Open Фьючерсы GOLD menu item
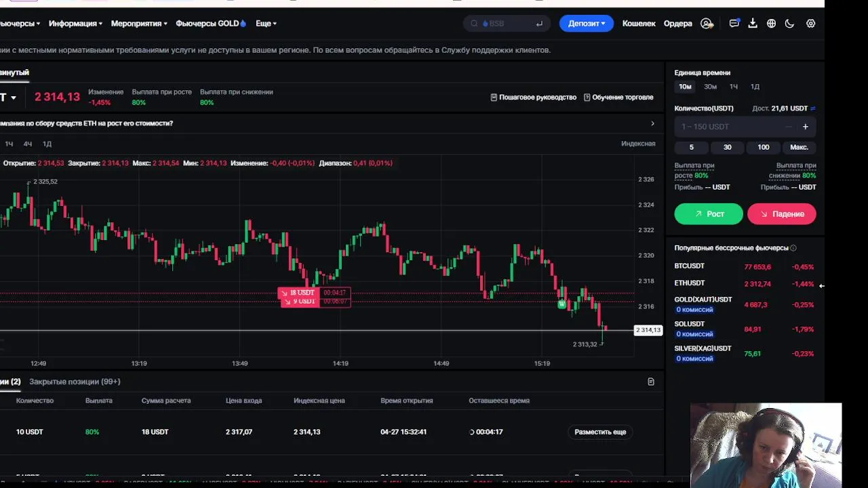This screenshot has width=868, height=488. pyautogui.click(x=211, y=24)
